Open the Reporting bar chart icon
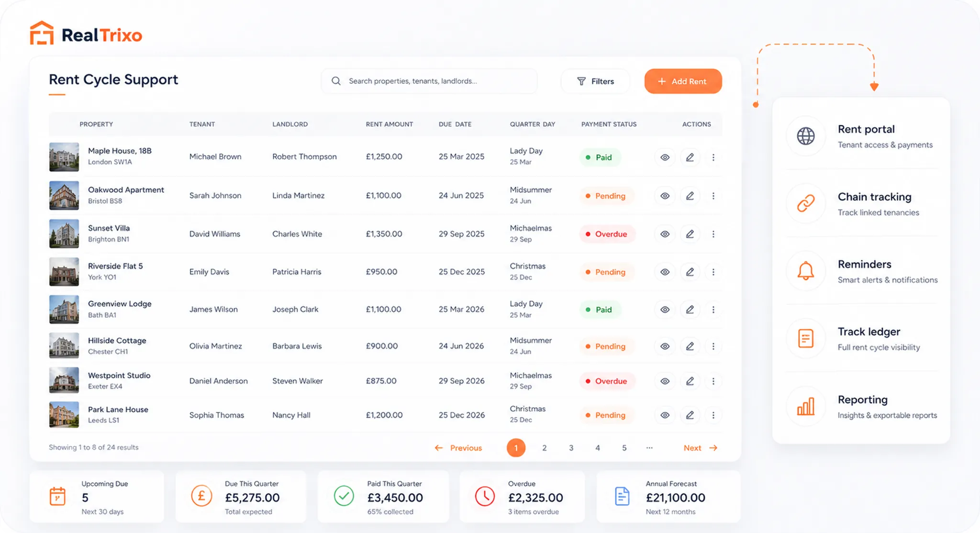 coord(806,406)
